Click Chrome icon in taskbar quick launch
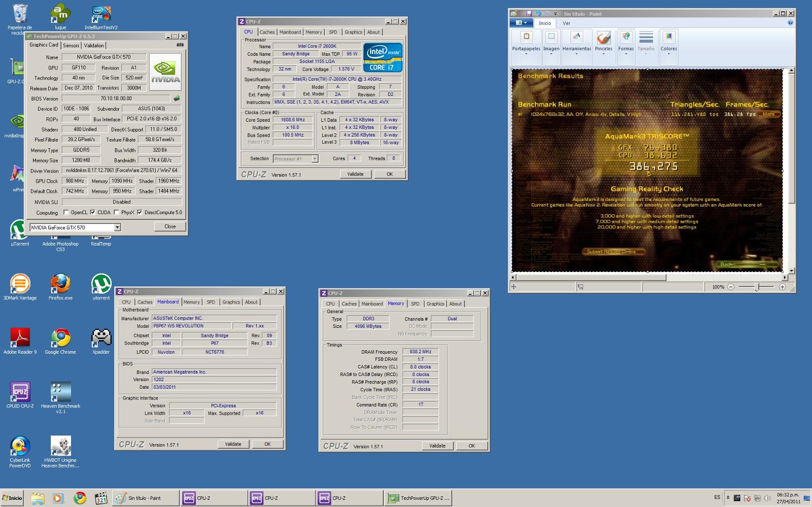 80,498
